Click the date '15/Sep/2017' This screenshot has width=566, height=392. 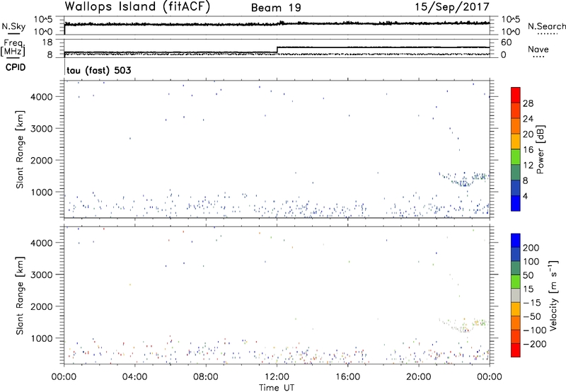(x=452, y=7)
